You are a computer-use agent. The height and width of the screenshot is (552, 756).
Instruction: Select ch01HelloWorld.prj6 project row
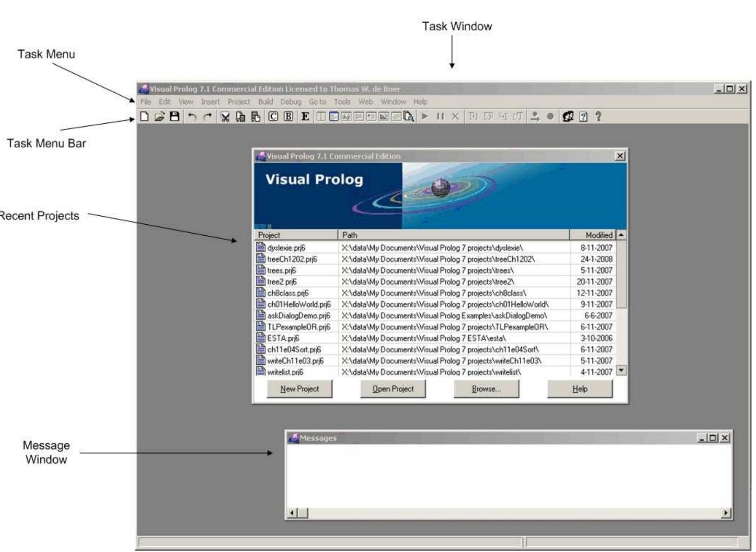click(x=435, y=304)
